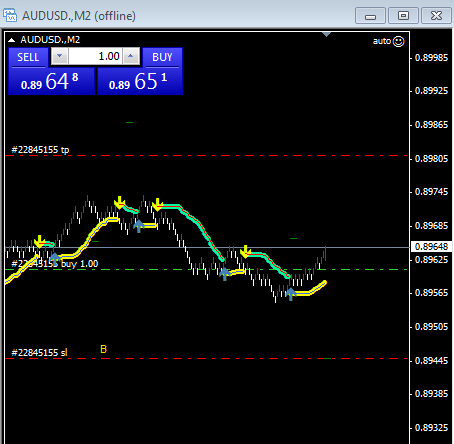Click the current price label 0.89648
Image resolution: width=454 pixels, height=444 pixels.
tap(431, 247)
